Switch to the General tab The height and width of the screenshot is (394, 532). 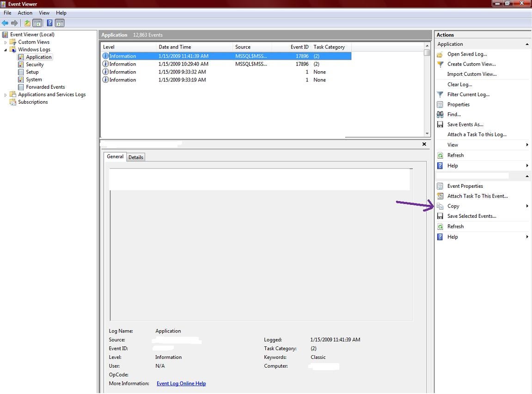point(115,156)
